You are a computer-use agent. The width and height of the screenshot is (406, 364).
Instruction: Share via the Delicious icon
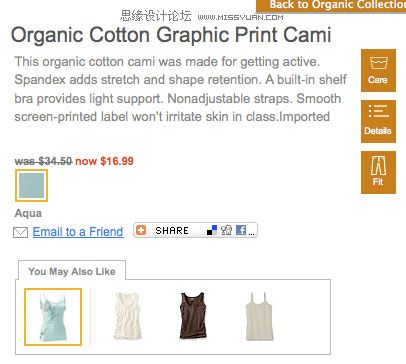click(x=212, y=230)
